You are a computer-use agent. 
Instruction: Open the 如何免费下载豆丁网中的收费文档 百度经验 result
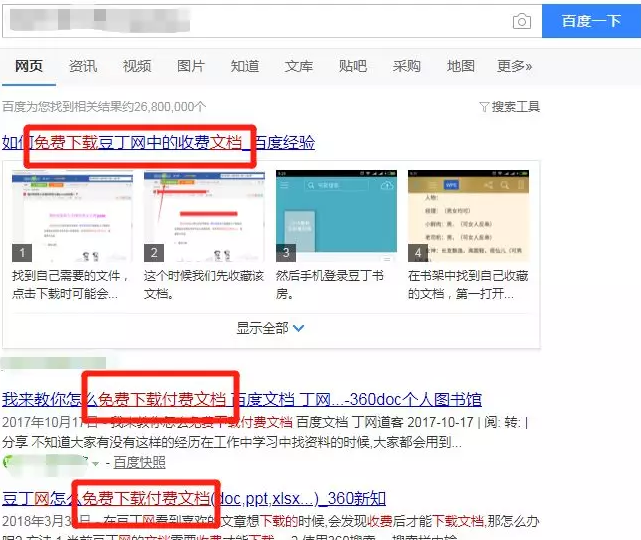click(x=159, y=143)
